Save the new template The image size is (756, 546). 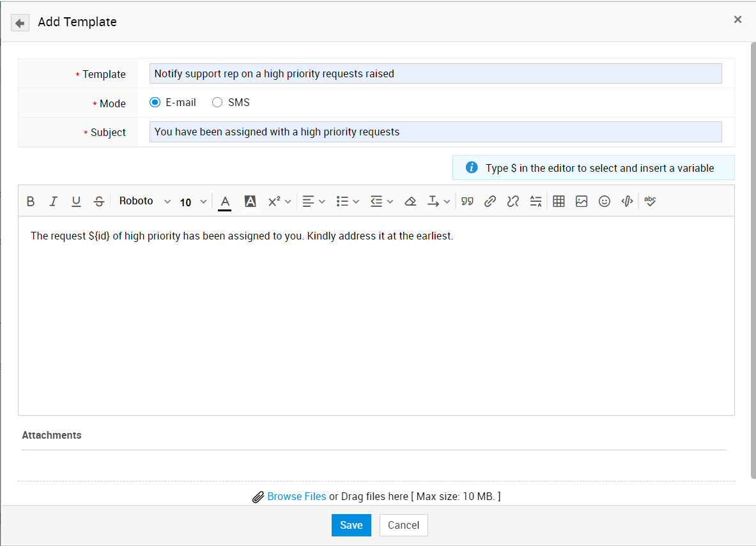pyautogui.click(x=351, y=525)
